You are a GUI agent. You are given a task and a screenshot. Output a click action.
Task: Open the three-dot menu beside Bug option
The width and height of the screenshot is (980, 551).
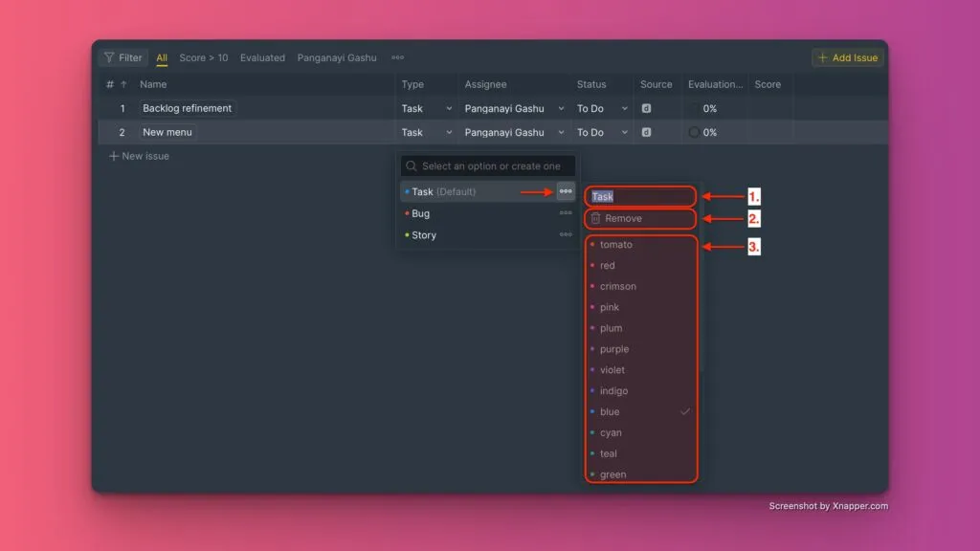[566, 213]
